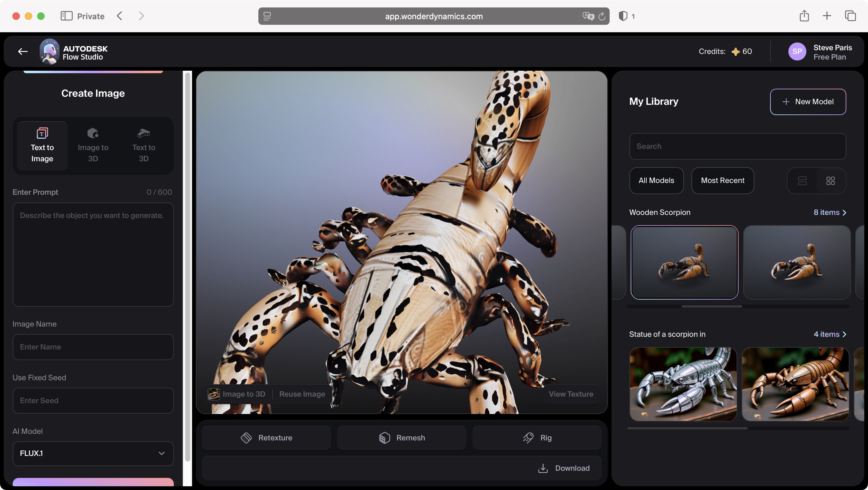Click the View Texture button

click(x=571, y=394)
